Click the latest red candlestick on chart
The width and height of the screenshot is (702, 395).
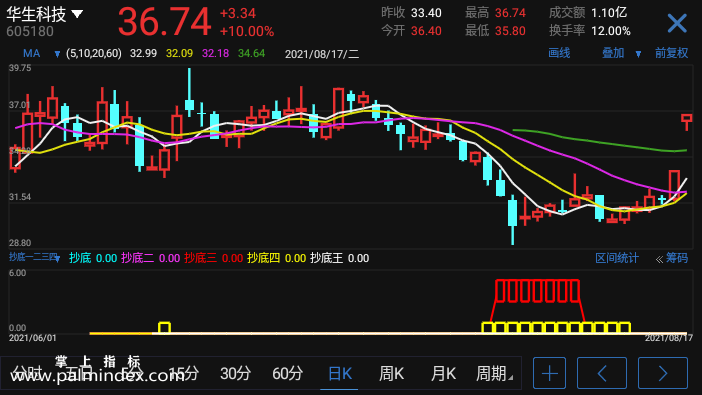click(x=686, y=120)
